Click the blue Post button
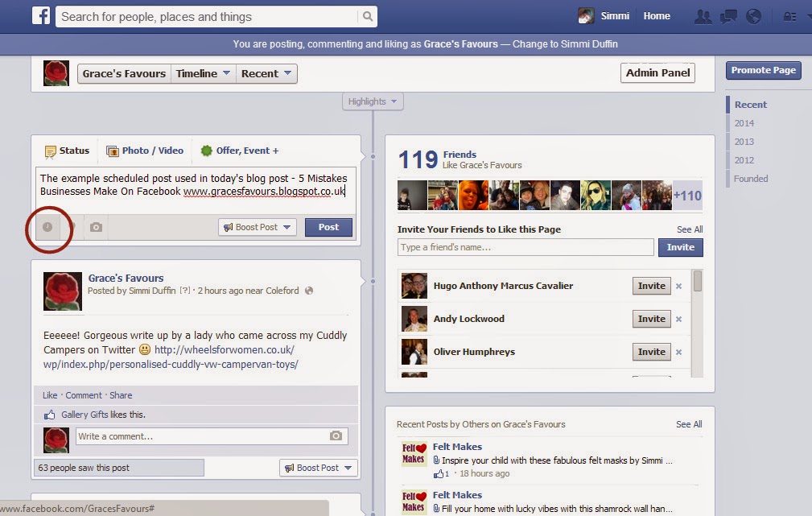812x516 pixels. tap(328, 227)
